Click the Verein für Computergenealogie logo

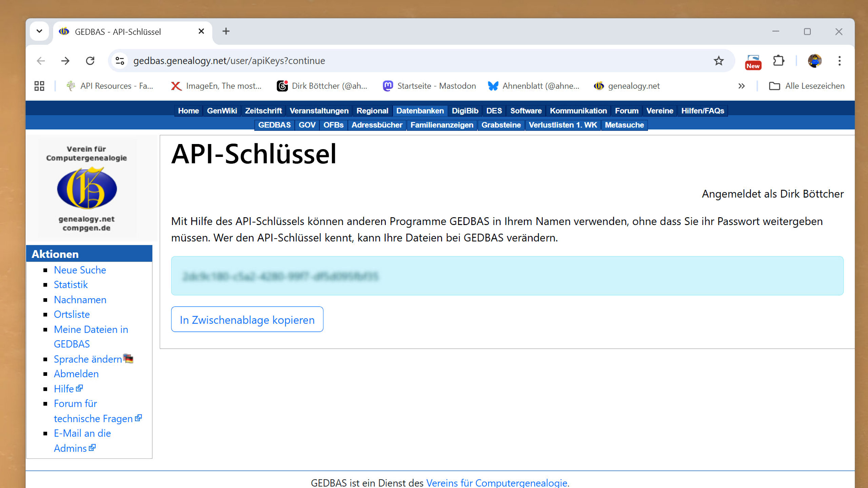87,188
